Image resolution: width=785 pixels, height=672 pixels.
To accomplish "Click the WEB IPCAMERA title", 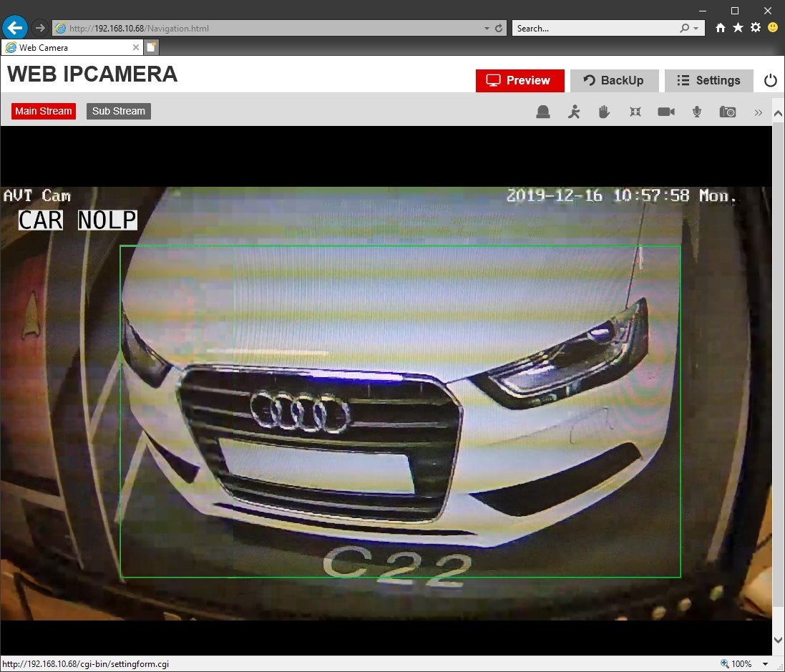I will pos(92,74).
